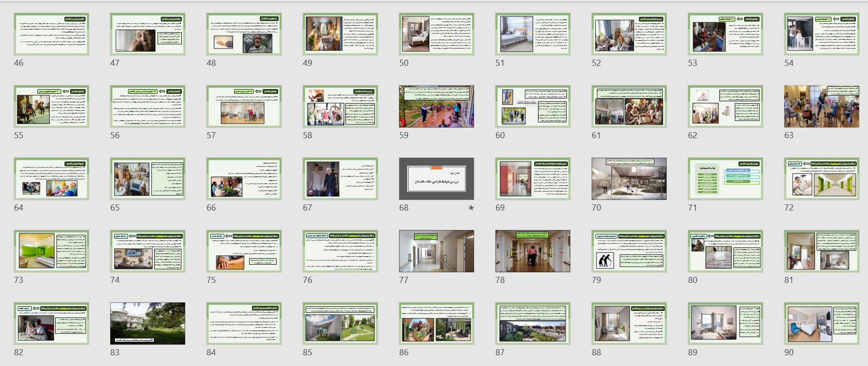Select slide 77 with empty corridor photo
Viewport: 868px width, 366px height.
(436, 251)
